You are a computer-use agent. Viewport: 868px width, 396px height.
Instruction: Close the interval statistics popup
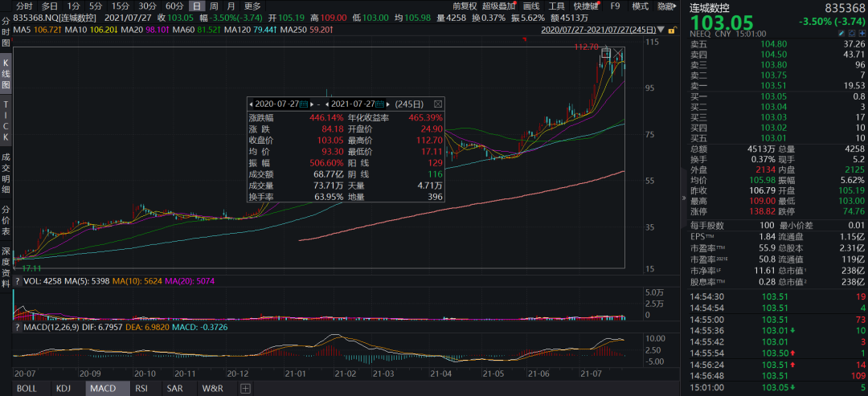438,104
